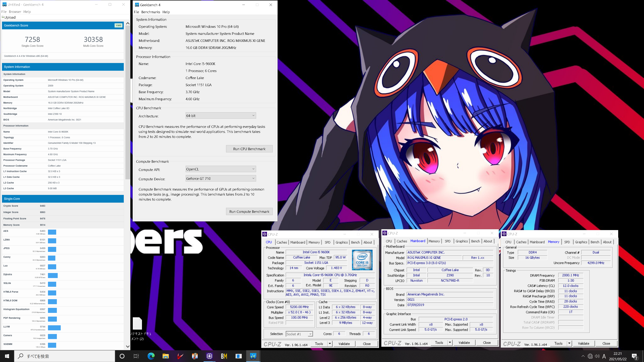
Task: Open File Explorer from taskbar
Action: click(166, 356)
